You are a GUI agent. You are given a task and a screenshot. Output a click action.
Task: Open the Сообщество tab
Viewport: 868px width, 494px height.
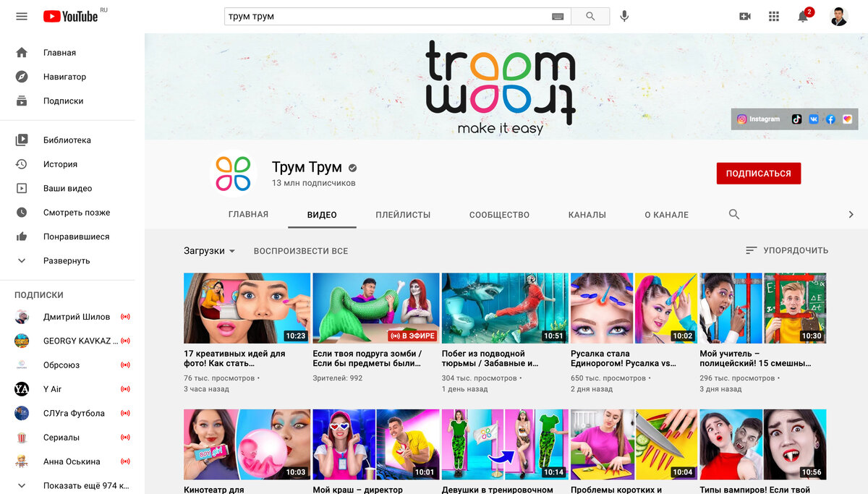498,215
